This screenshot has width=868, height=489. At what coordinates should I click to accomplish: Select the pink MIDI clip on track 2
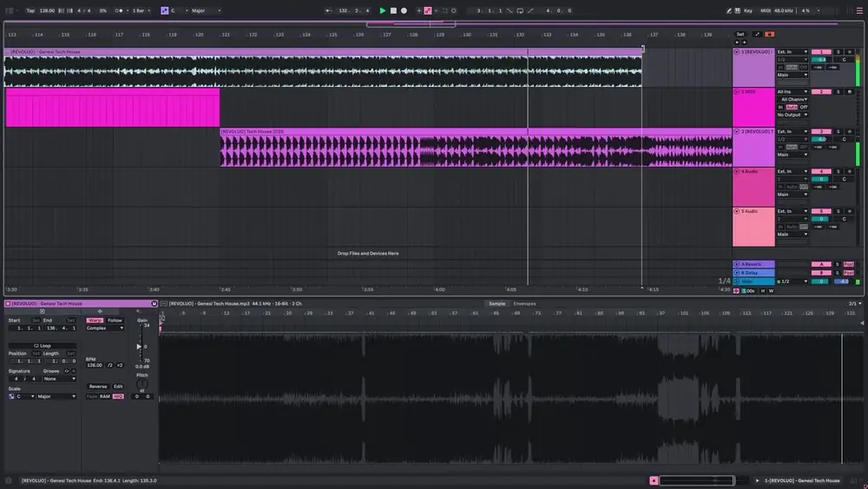pyautogui.click(x=112, y=108)
